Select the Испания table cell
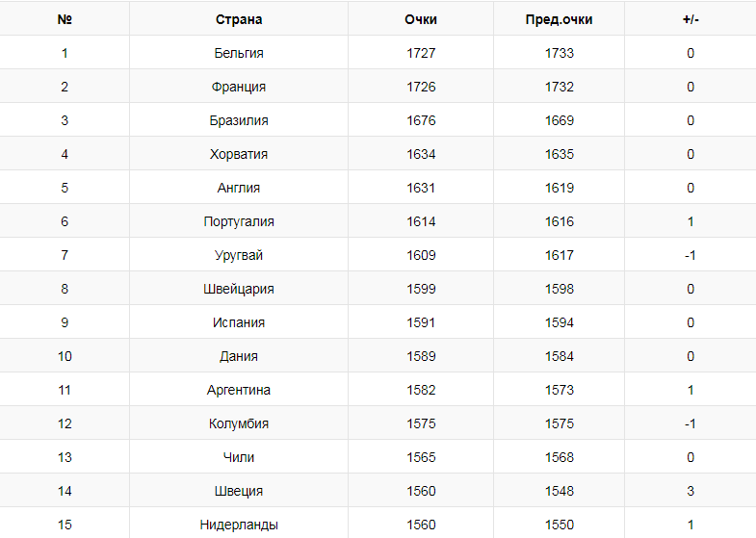 point(239,322)
